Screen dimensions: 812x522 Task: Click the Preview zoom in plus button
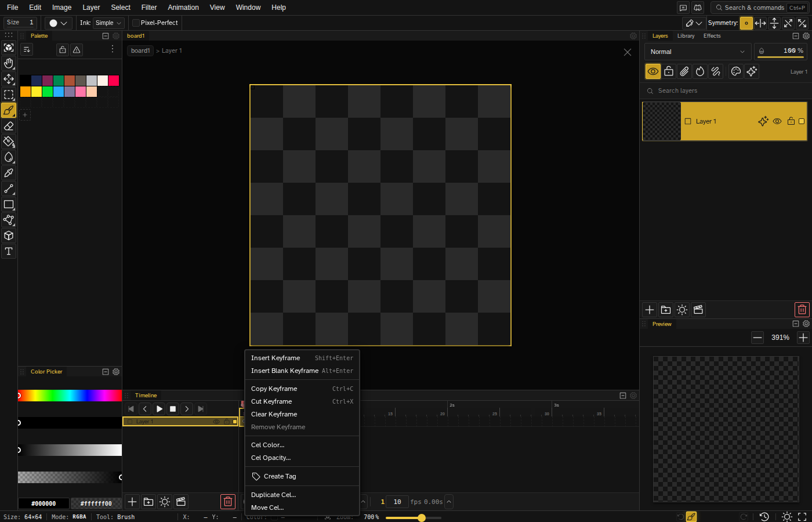(x=803, y=338)
